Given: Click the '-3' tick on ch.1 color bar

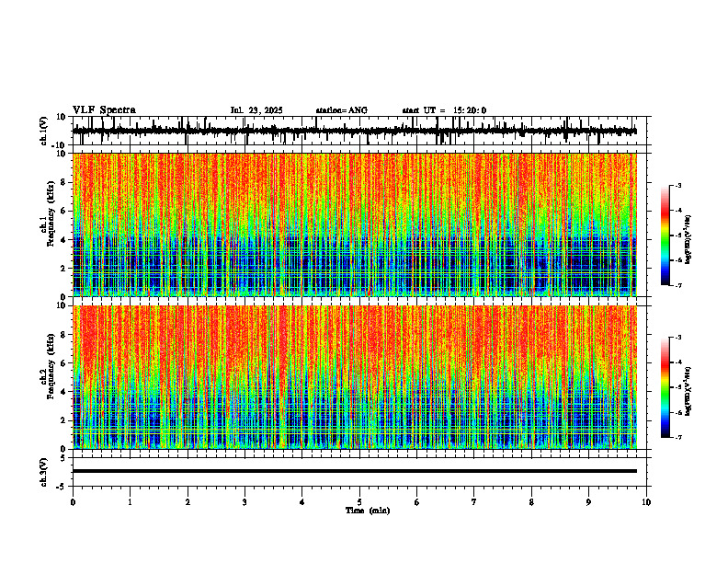Looking at the screenshot, I should (x=677, y=185).
